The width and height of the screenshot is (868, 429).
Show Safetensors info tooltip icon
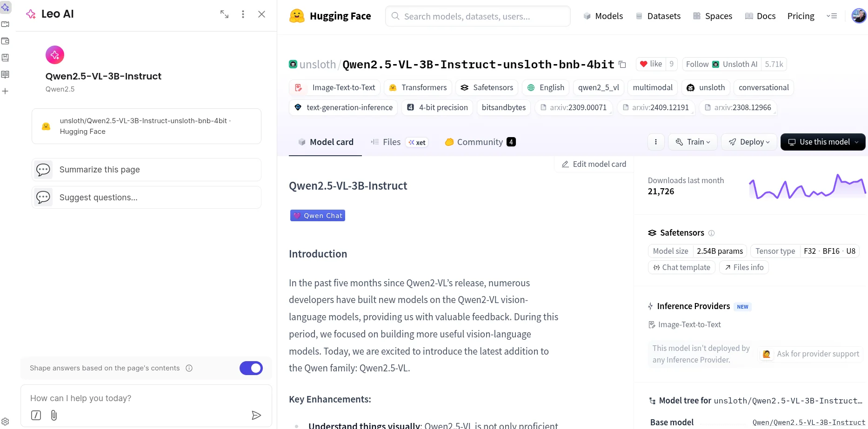tap(711, 233)
